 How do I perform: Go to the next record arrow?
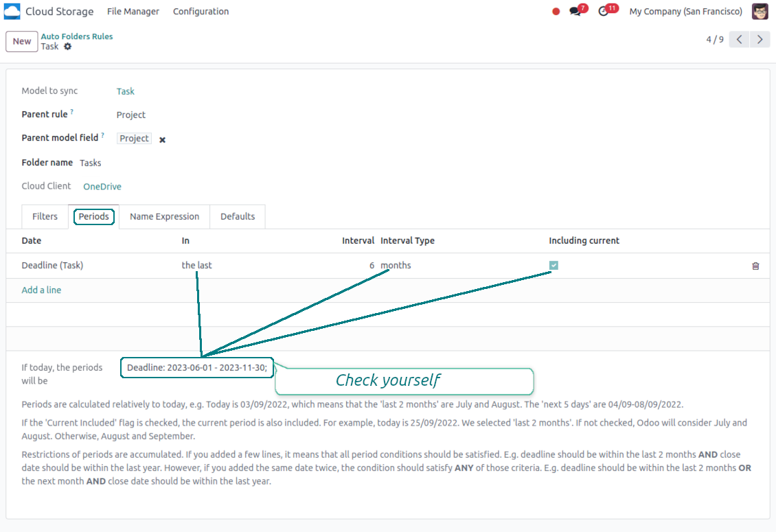760,40
